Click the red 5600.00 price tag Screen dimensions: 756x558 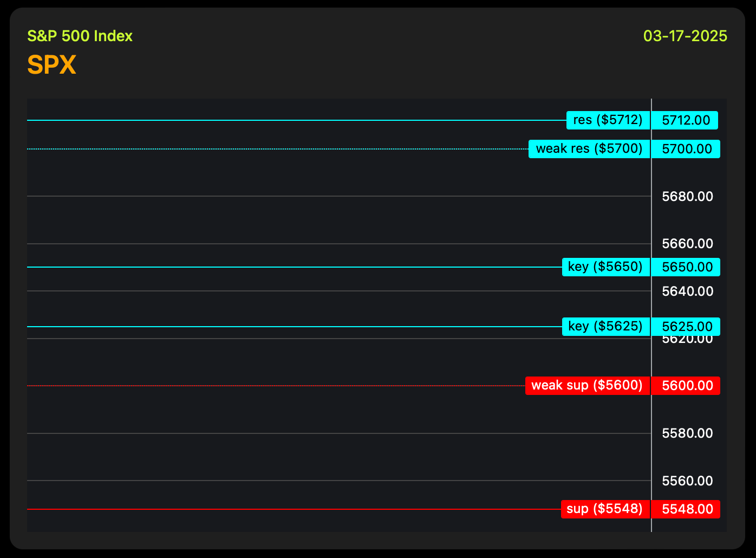tap(686, 386)
